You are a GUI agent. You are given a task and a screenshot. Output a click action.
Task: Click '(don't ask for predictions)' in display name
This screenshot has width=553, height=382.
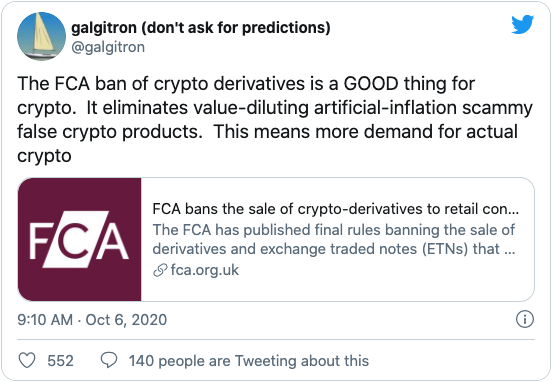[x=236, y=28]
